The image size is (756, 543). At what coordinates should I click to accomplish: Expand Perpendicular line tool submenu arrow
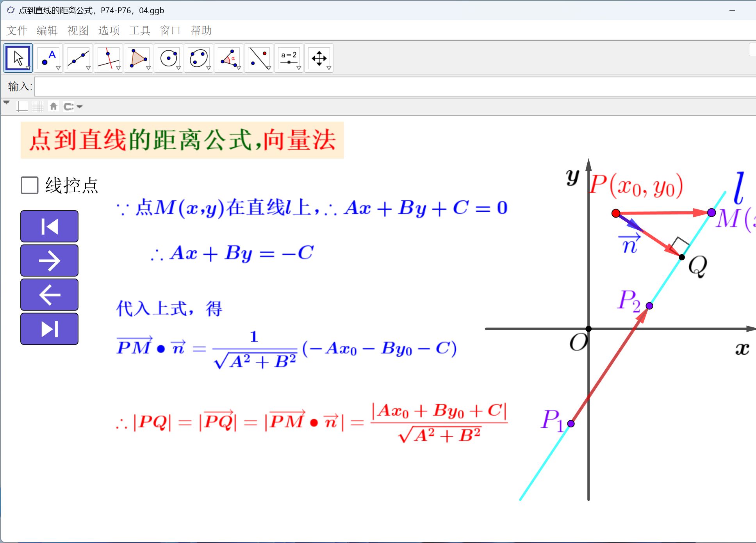(118, 68)
